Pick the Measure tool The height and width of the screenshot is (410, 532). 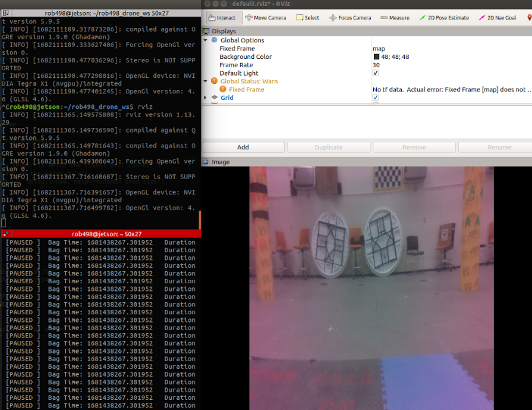point(395,18)
